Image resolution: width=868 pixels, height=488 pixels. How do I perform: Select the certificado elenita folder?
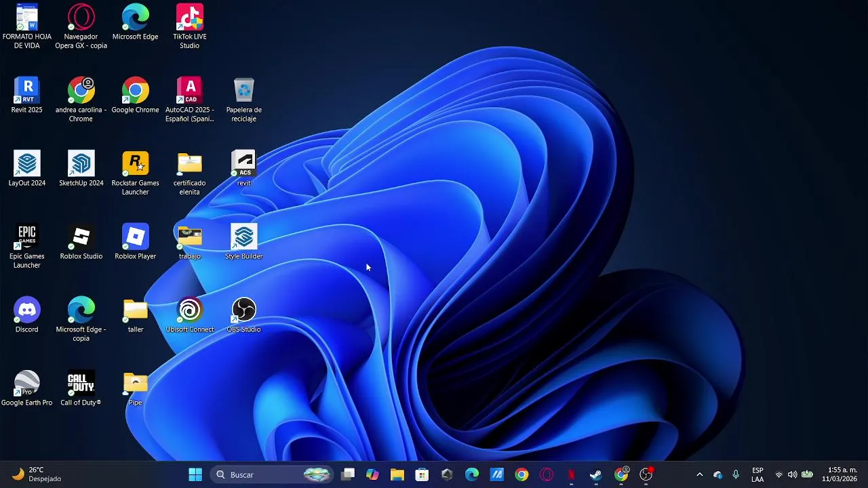189,173
